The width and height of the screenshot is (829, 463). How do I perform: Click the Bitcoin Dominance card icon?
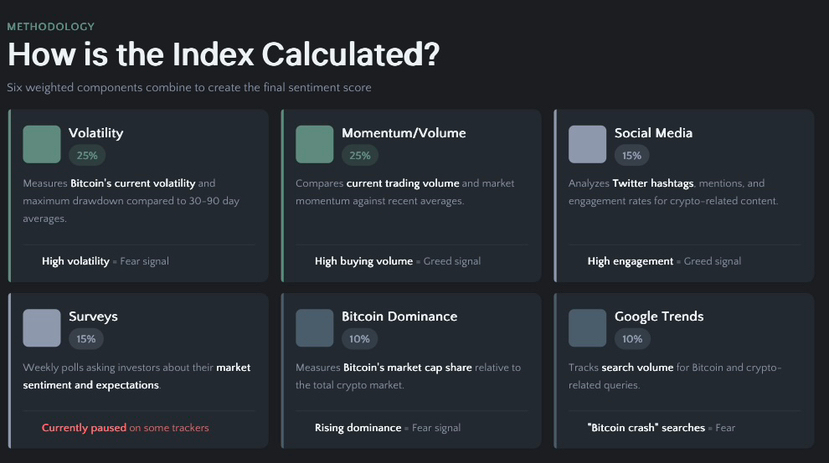315,327
